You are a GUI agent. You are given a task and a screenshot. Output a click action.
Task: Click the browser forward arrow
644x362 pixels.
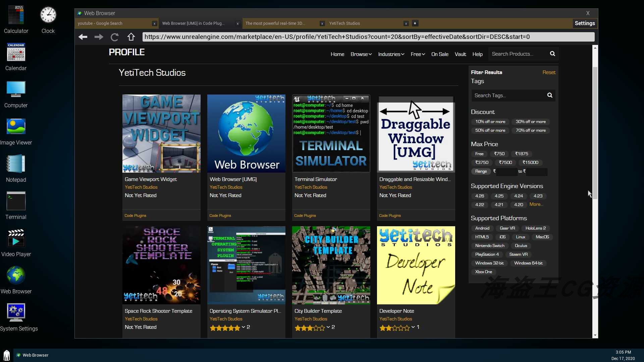[99, 37]
